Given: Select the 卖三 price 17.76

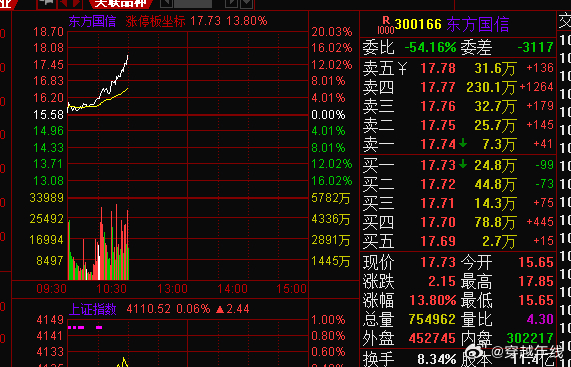Looking at the screenshot, I should coord(438,106).
